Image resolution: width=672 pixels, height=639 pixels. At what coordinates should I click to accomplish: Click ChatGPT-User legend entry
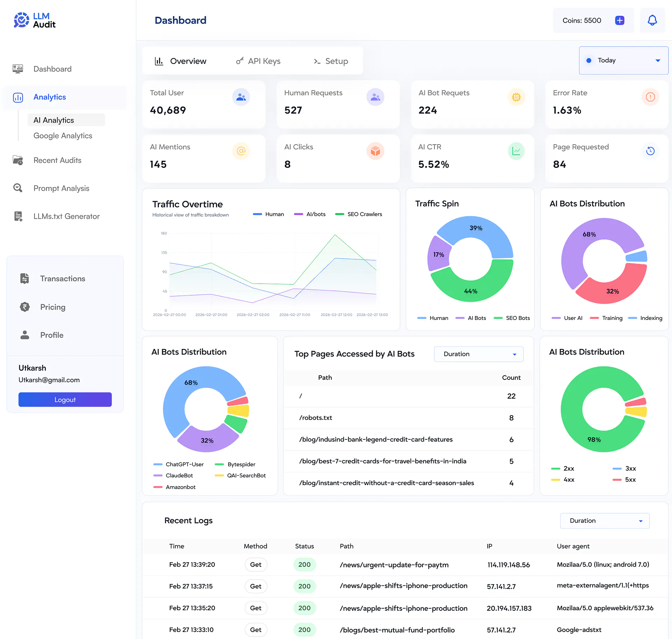[x=178, y=464]
